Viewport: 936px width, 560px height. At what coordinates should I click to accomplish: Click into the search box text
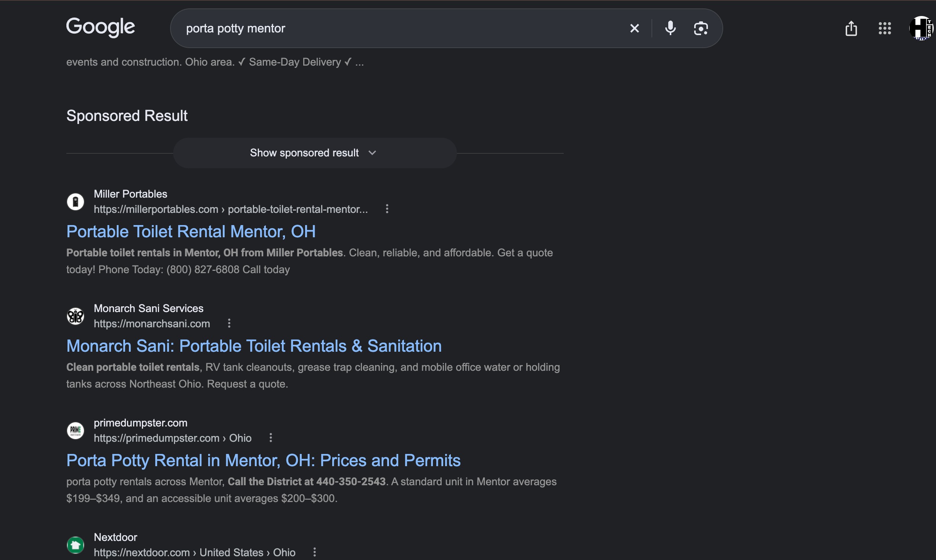pos(235,28)
